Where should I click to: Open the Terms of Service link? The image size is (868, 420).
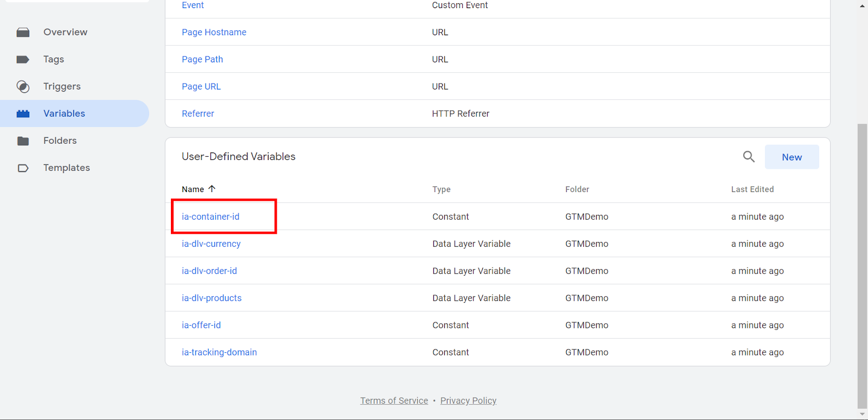394,400
